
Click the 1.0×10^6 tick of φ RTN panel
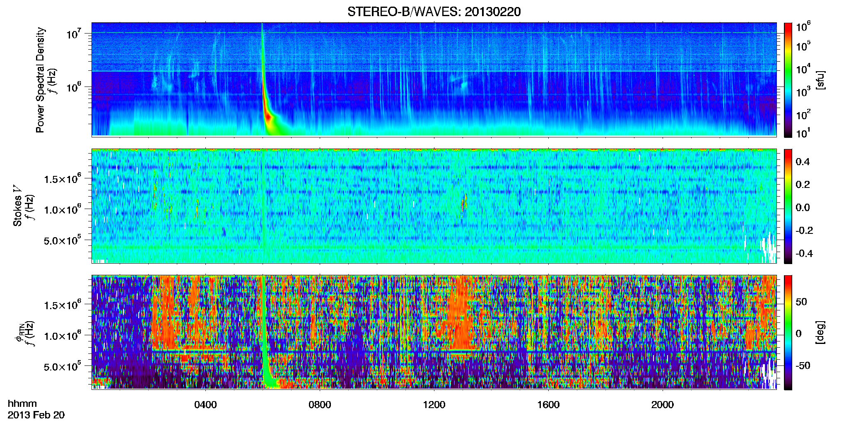point(63,336)
